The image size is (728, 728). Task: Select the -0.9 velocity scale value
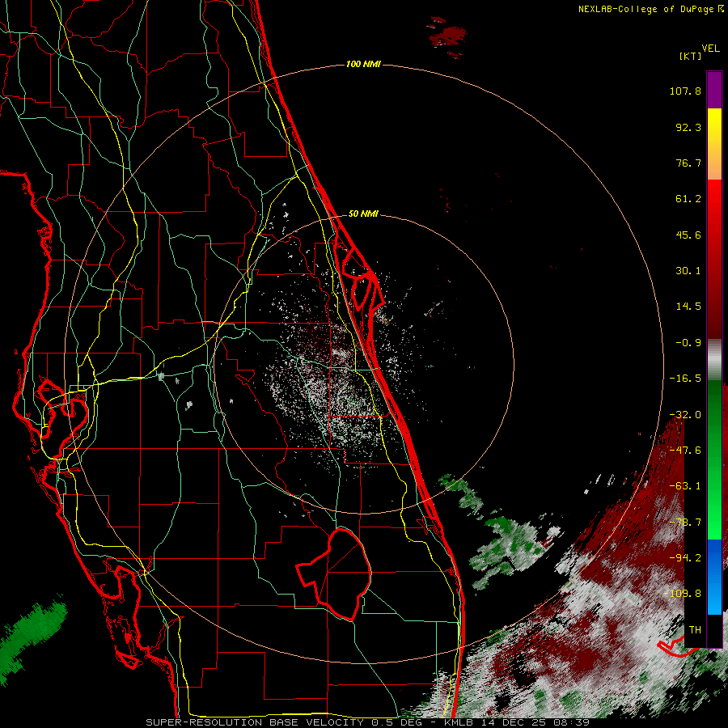pyautogui.click(x=688, y=343)
